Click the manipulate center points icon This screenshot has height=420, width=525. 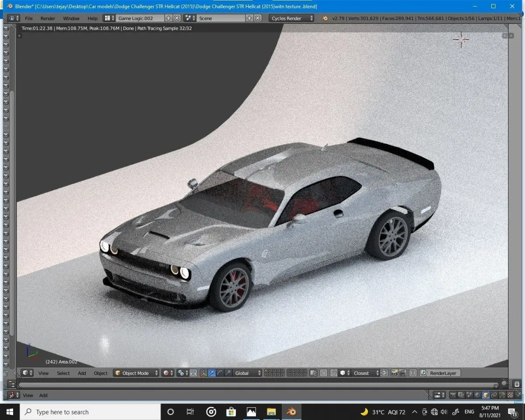click(x=193, y=373)
